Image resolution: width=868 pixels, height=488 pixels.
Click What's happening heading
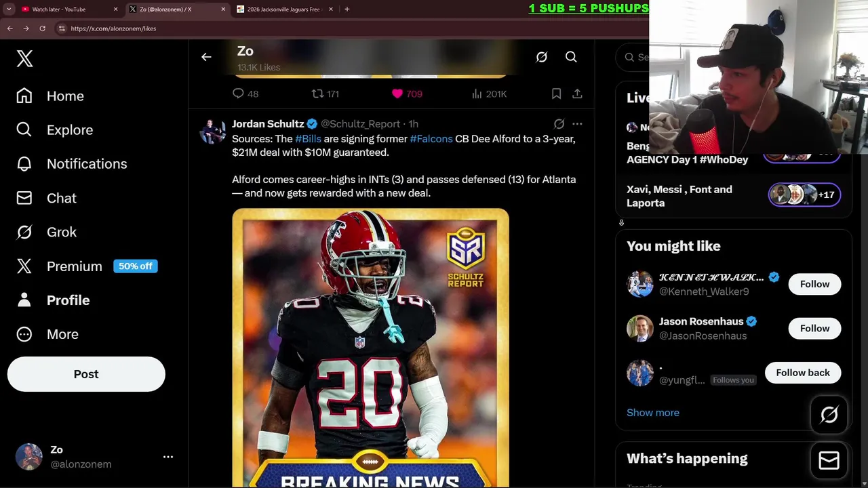pyautogui.click(x=687, y=458)
